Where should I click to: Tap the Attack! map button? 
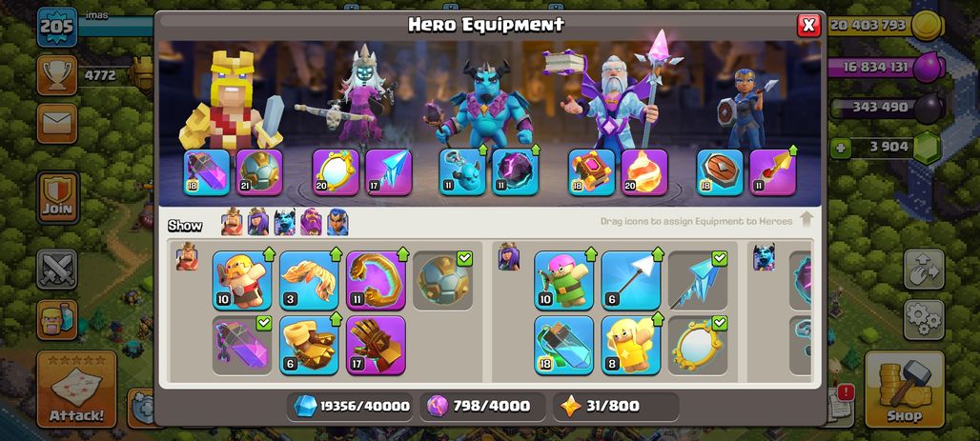tap(76, 390)
